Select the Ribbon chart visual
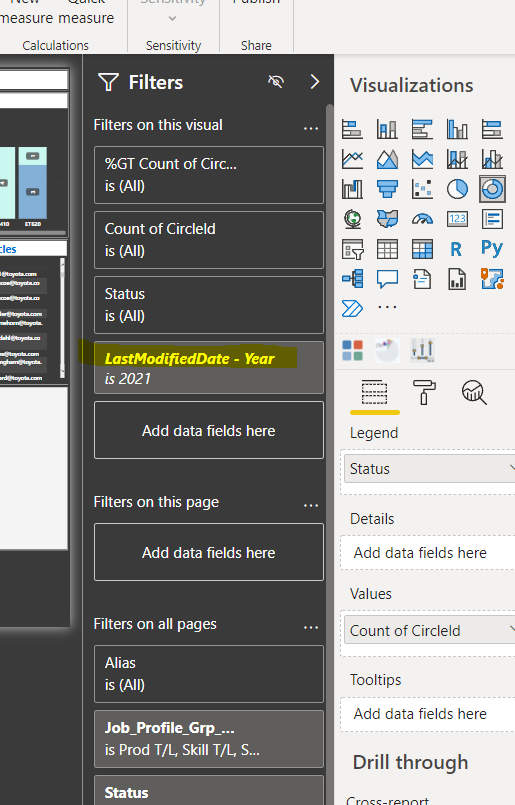The width and height of the screenshot is (515, 805). (x=352, y=189)
